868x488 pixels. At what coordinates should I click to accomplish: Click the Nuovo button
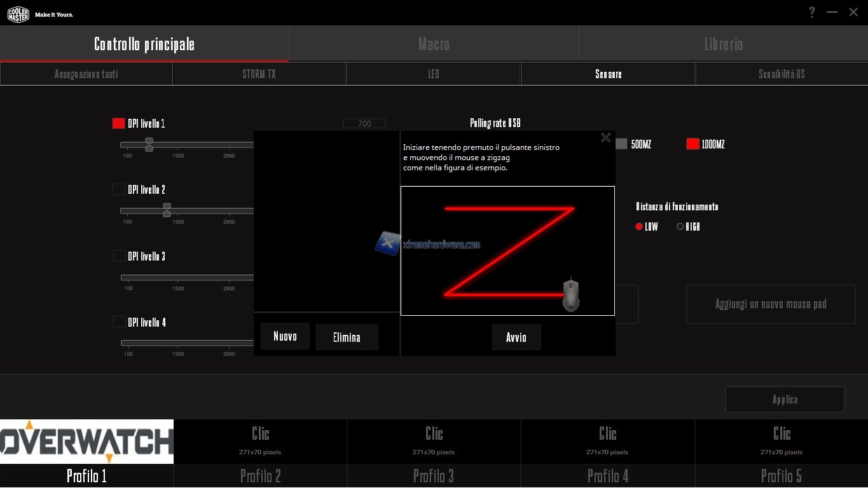click(285, 336)
